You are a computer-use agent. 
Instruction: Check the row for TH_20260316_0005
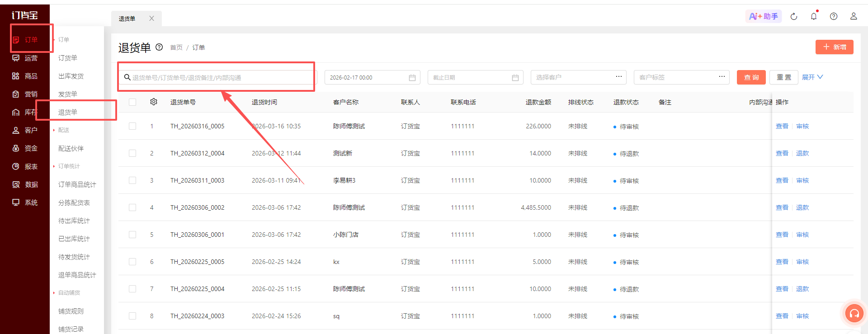(132, 126)
